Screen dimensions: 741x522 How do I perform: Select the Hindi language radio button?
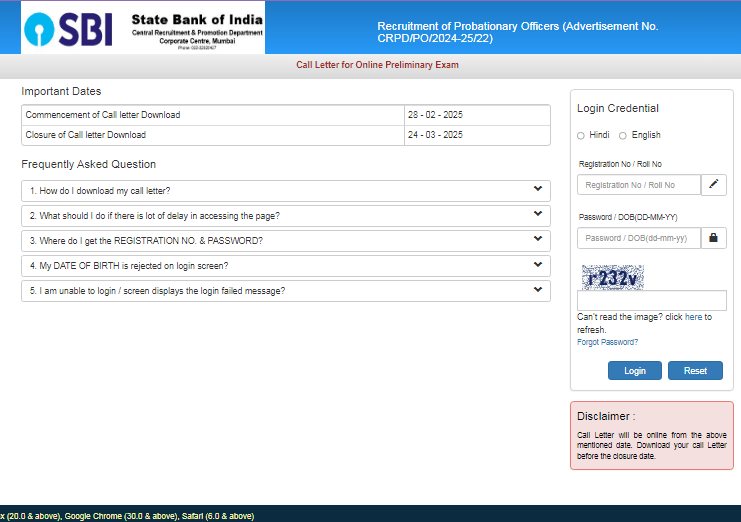(581, 135)
